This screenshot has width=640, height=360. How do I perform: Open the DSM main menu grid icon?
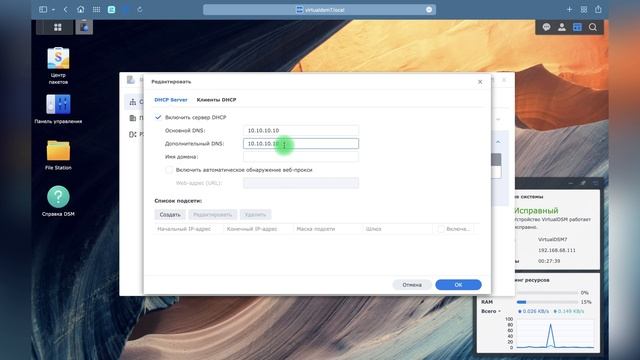[58, 27]
